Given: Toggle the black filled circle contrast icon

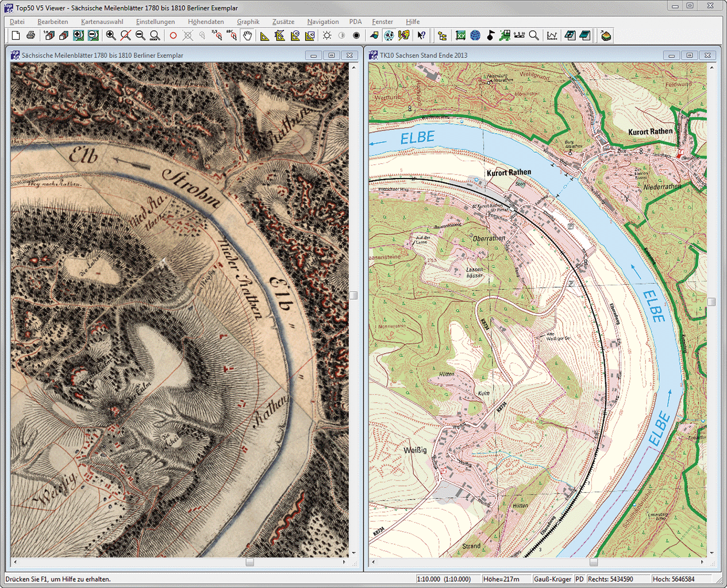Looking at the screenshot, I should tap(356, 36).
